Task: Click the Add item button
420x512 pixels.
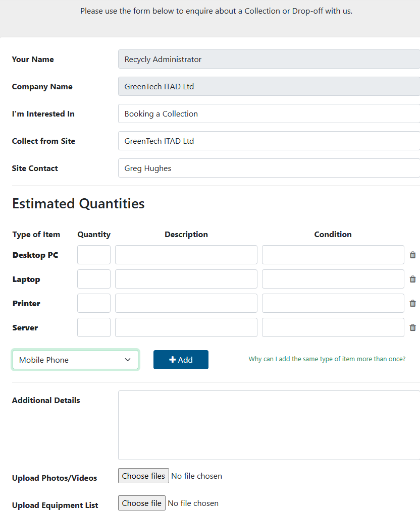Action: click(181, 360)
